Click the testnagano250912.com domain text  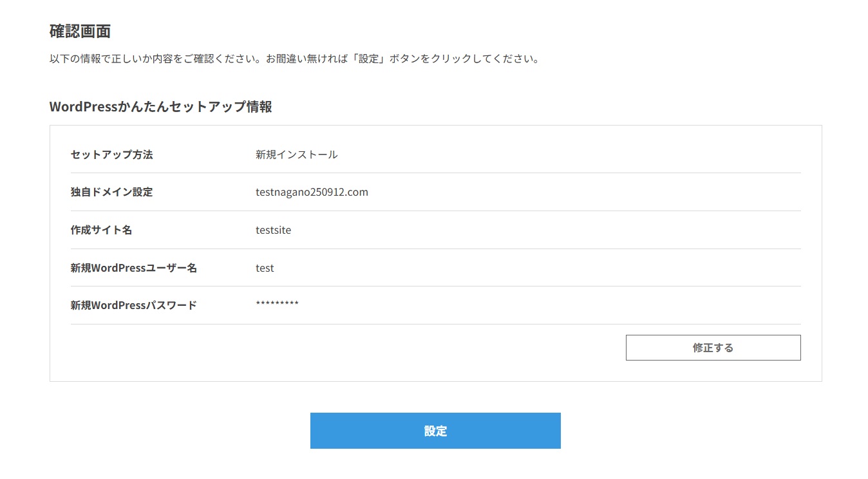[x=312, y=192]
